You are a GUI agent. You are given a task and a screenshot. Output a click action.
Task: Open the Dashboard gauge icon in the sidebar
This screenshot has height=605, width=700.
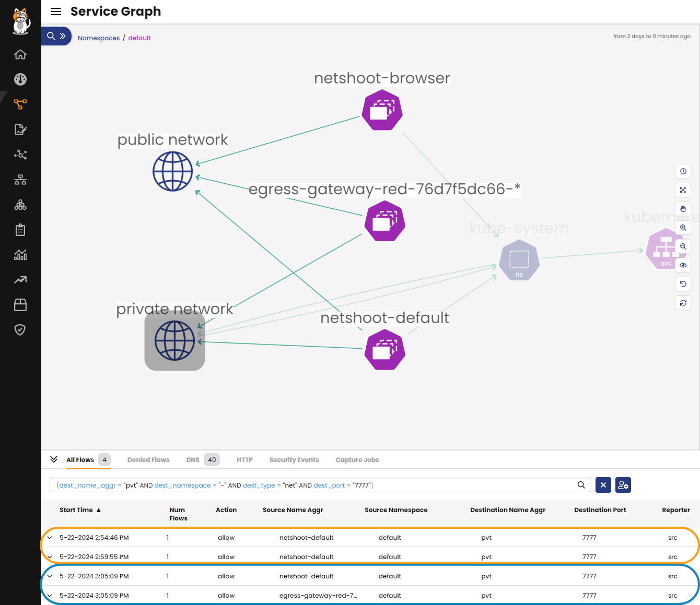pyautogui.click(x=20, y=79)
